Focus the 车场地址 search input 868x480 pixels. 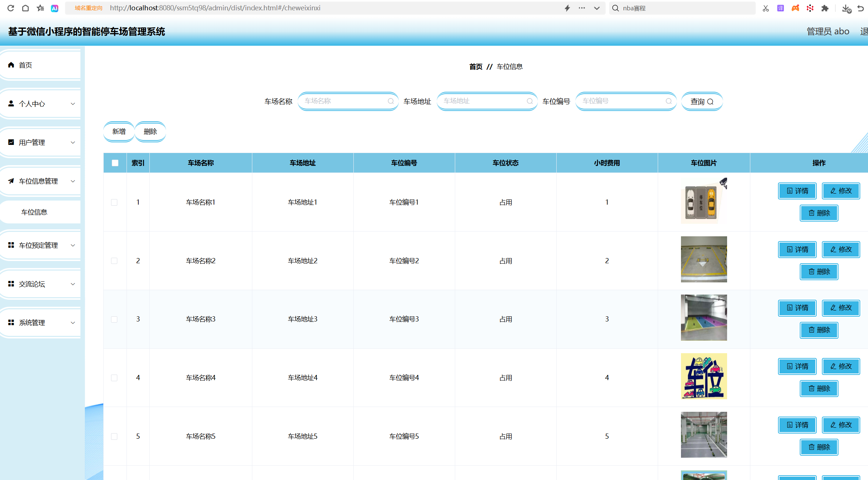pos(487,101)
